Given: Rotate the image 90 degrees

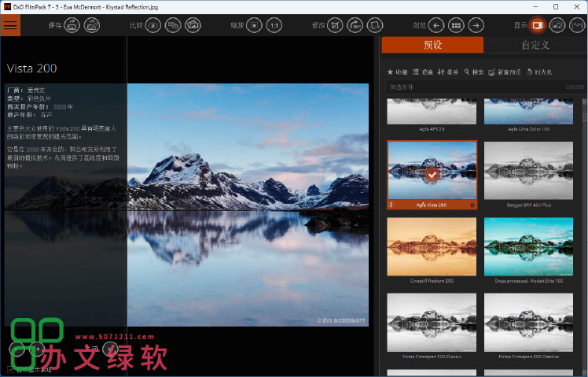Looking at the screenshot, I should (355, 25).
